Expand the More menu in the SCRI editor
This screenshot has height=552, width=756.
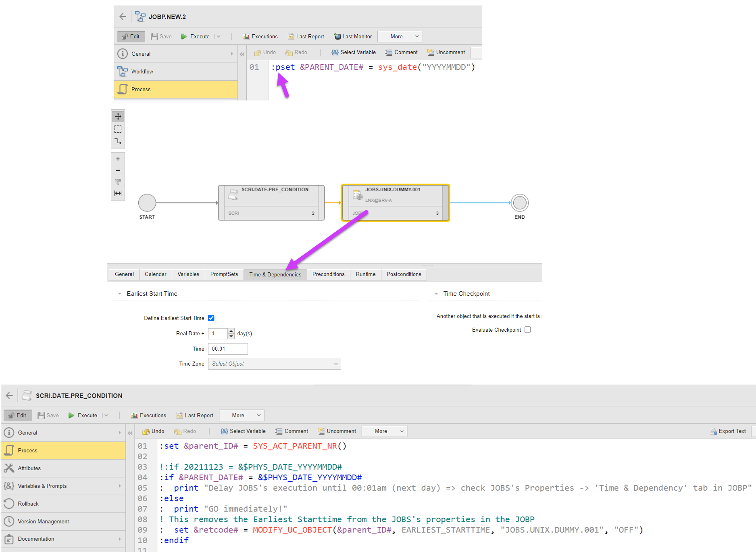[x=384, y=431]
